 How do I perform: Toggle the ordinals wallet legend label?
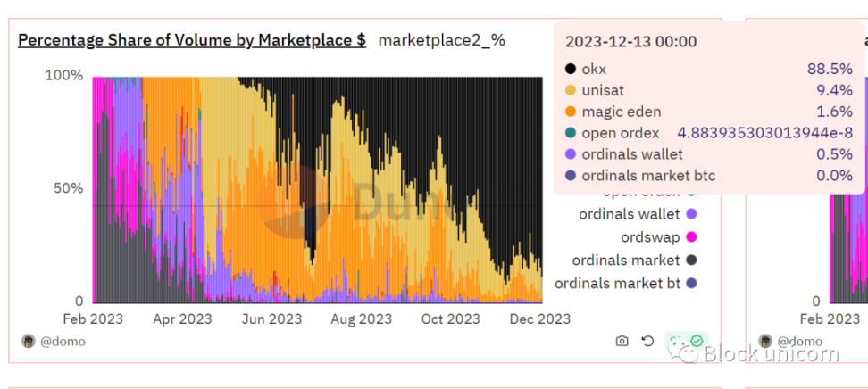[630, 213]
